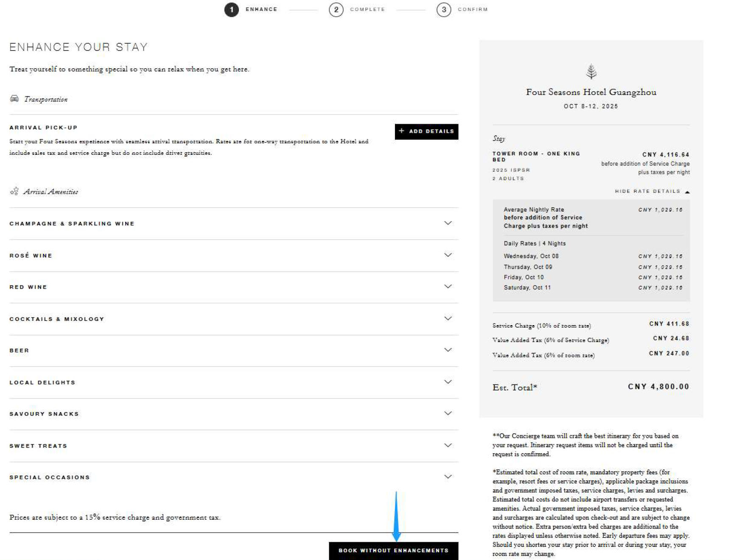Click Value Added Tax CNY 247.00 amount

(x=669, y=353)
